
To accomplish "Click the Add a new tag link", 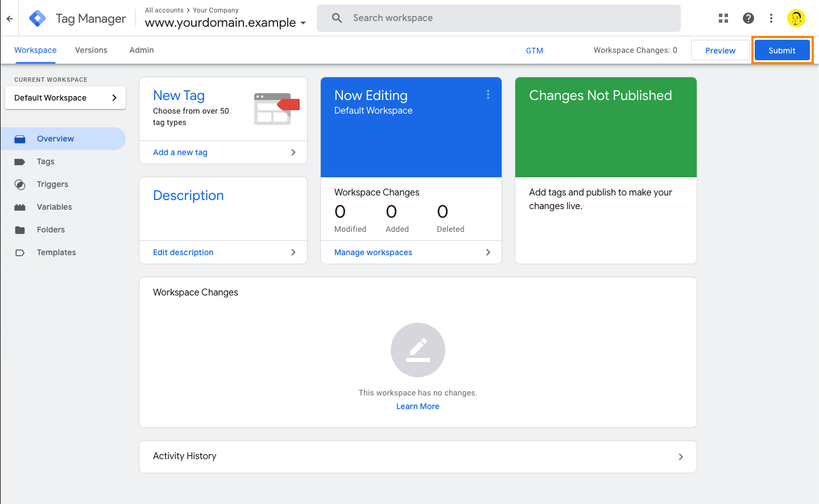I will [180, 152].
